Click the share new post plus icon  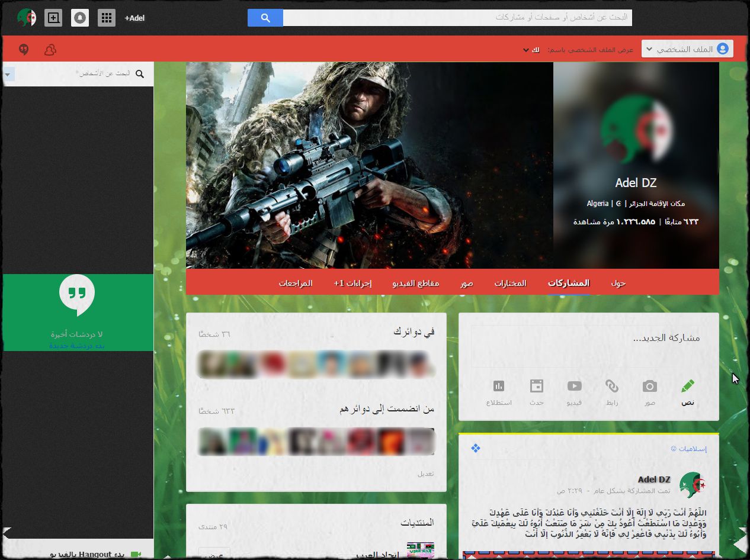(x=53, y=18)
